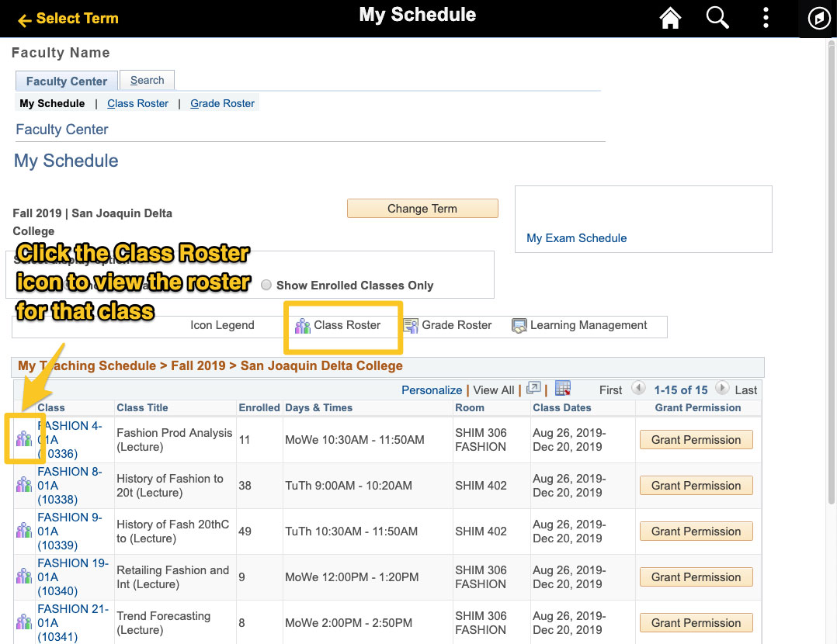This screenshot has height=644, width=837.
Task: Click the View All link above the schedule
Action: (492, 390)
